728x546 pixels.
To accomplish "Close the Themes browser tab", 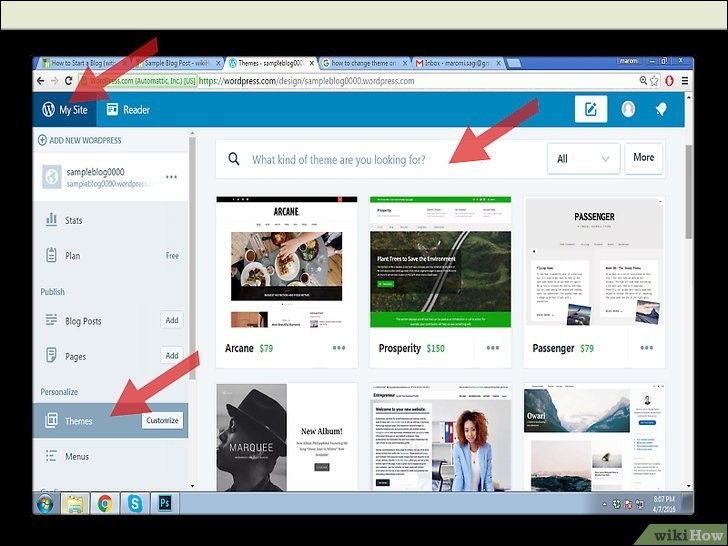I will point(312,63).
